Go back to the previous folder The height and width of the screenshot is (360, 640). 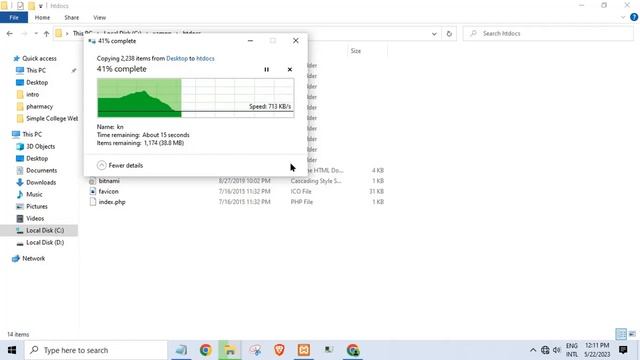10,33
